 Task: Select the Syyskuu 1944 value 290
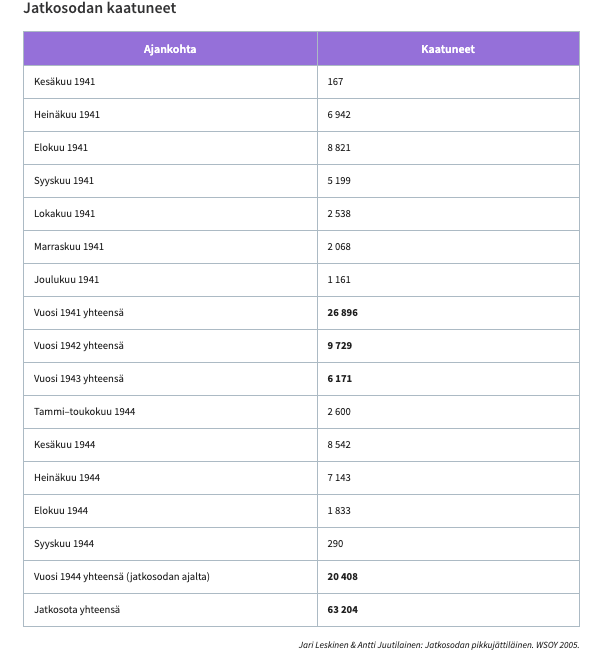(335, 544)
